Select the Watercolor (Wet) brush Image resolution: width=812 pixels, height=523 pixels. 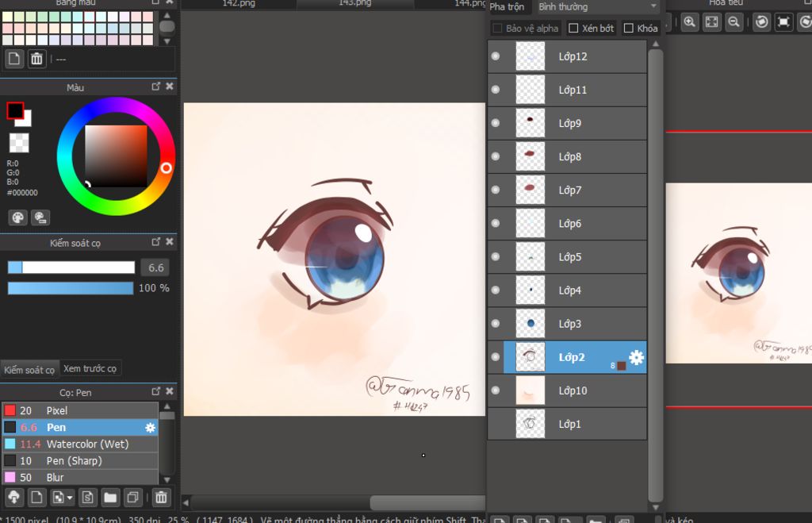80,444
